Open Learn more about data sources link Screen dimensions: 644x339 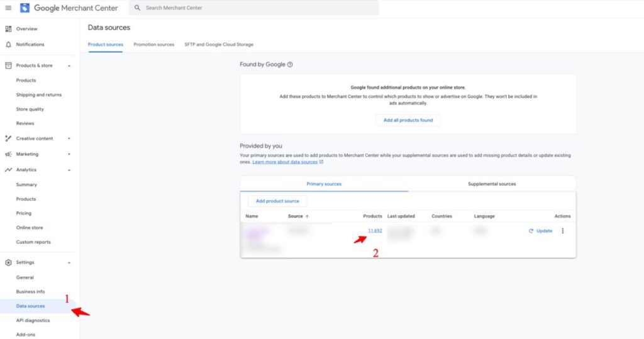285,162
